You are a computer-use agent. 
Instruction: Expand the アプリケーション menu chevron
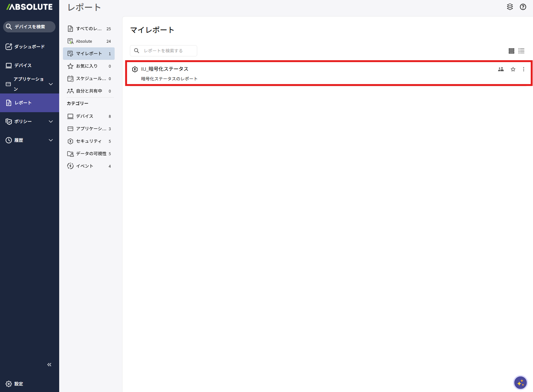pos(51,84)
